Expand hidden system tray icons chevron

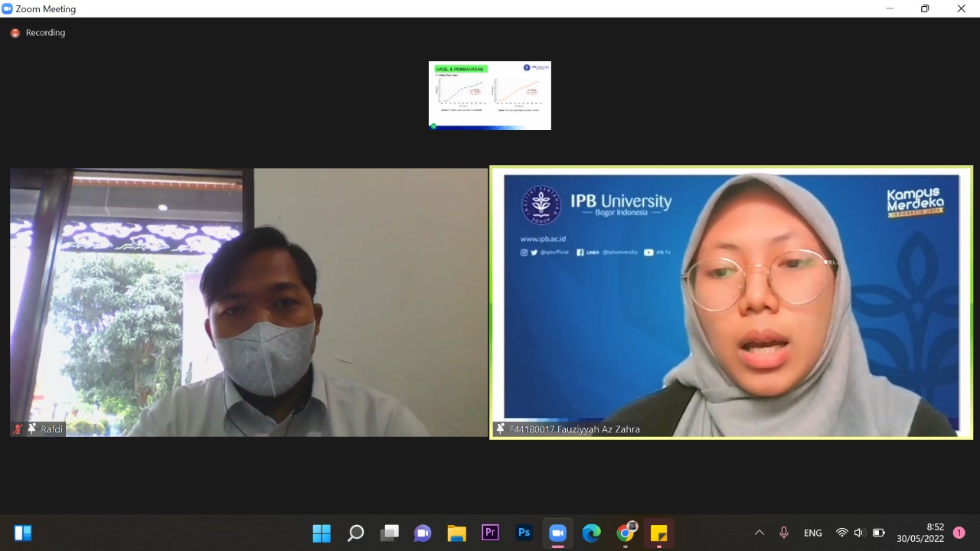(759, 533)
